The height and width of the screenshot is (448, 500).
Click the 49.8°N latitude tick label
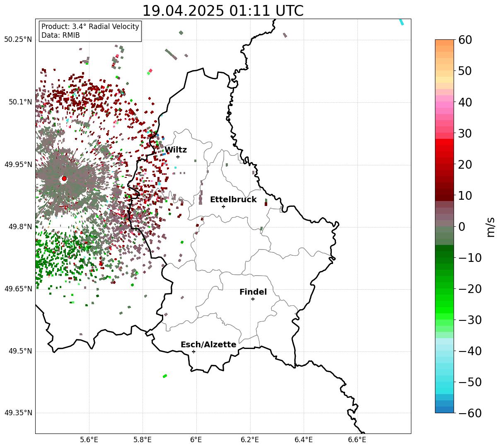tap(20, 227)
